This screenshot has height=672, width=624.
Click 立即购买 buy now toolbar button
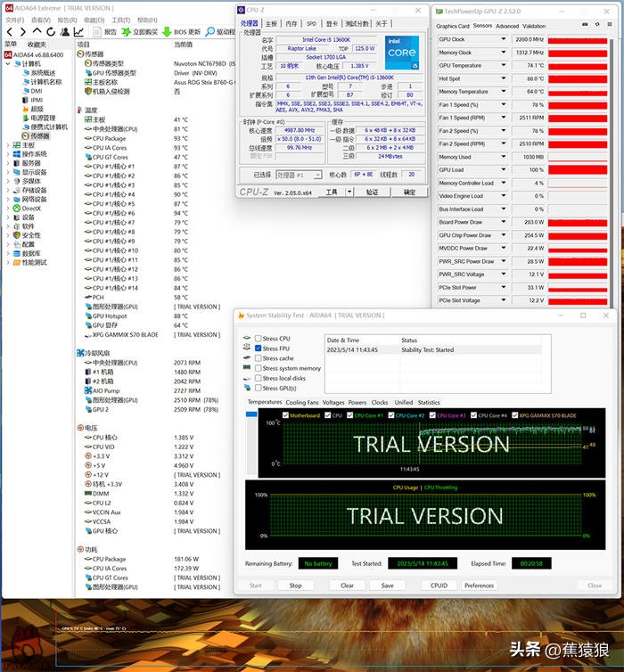(x=140, y=32)
